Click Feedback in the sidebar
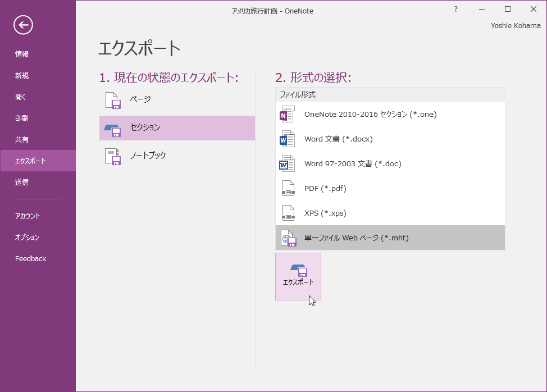The height and width of the screenshot is (392, 547). pyautogui.click(x=30, y=258)
